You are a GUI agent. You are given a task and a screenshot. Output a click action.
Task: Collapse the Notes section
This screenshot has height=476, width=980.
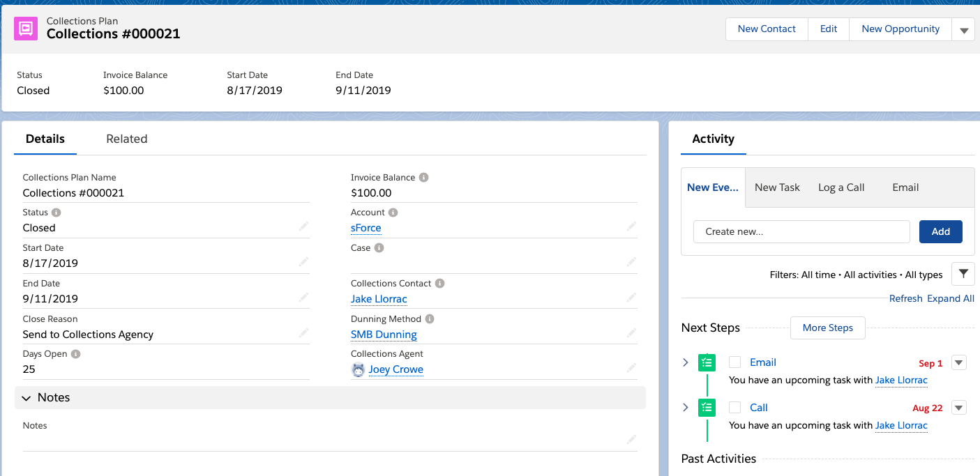27,397
